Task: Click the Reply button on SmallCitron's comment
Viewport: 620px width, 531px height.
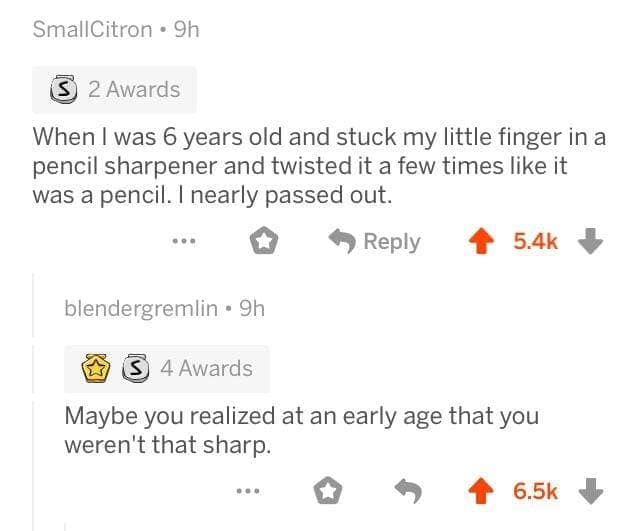Action: click(375, 241)
